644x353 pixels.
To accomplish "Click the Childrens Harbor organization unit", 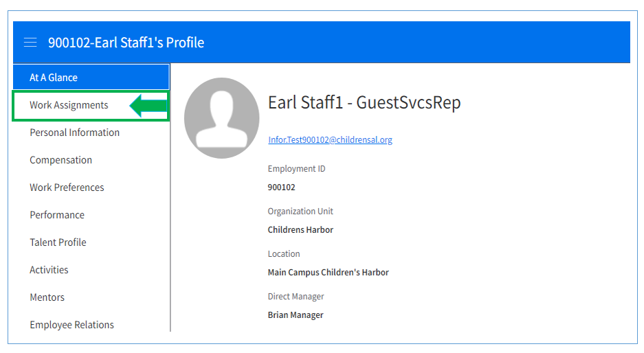I will point(300,229).
